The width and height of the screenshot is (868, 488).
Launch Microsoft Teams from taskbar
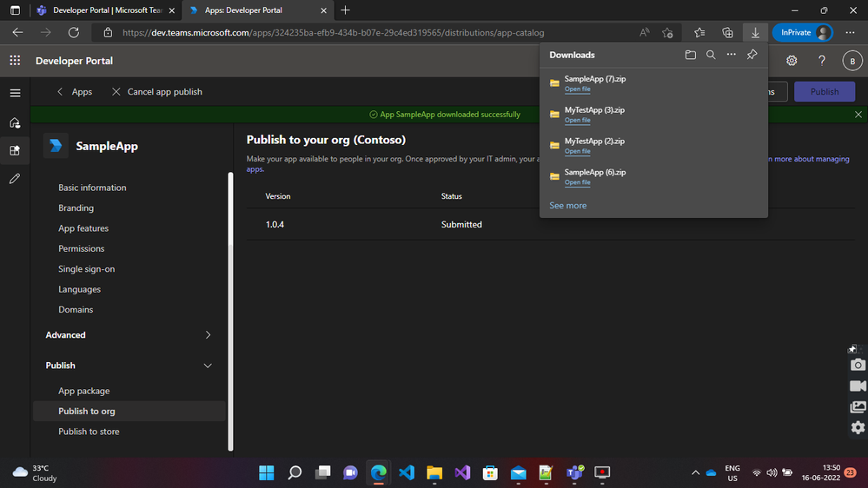(x=574, y=472)
